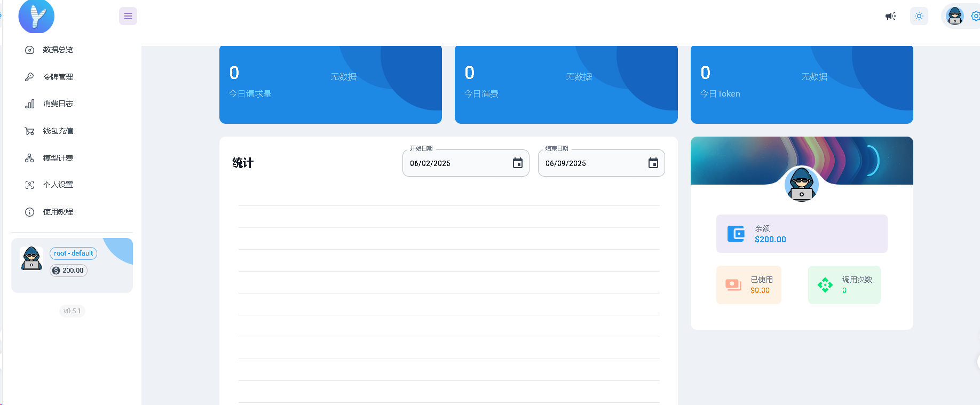This screenshot has width=980, height=405.
Task: Click the 开始日期 field showing 06/02/2025
Action: (466, 163)
